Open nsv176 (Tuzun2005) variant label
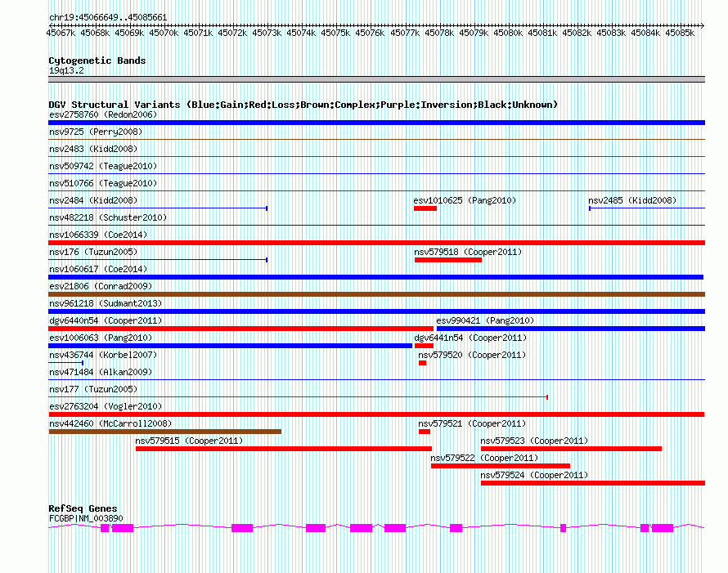Viewport: 728px width, 573px height. 93,252
